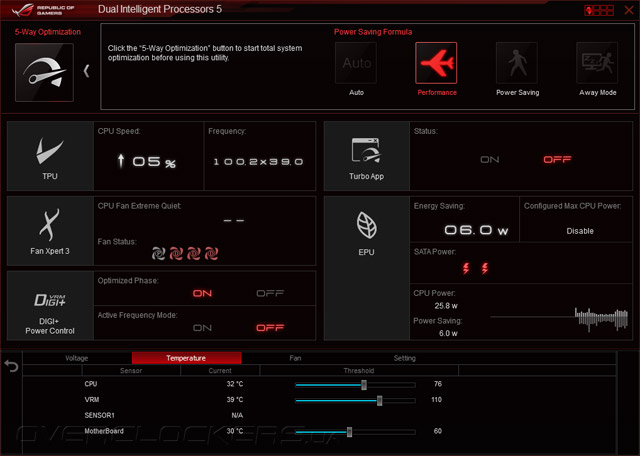The height and width of the screenshot is (456, 640).
Task: Click the Energy Saving 06.0 w readout
Action: pyautogui.click(x=476, y=230)
